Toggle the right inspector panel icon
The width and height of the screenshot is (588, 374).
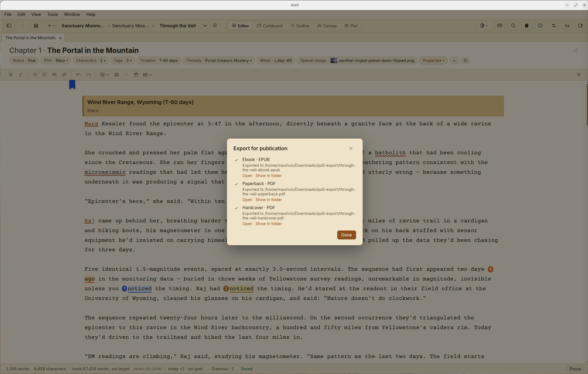pyautogui.click(x=580, y=26)
